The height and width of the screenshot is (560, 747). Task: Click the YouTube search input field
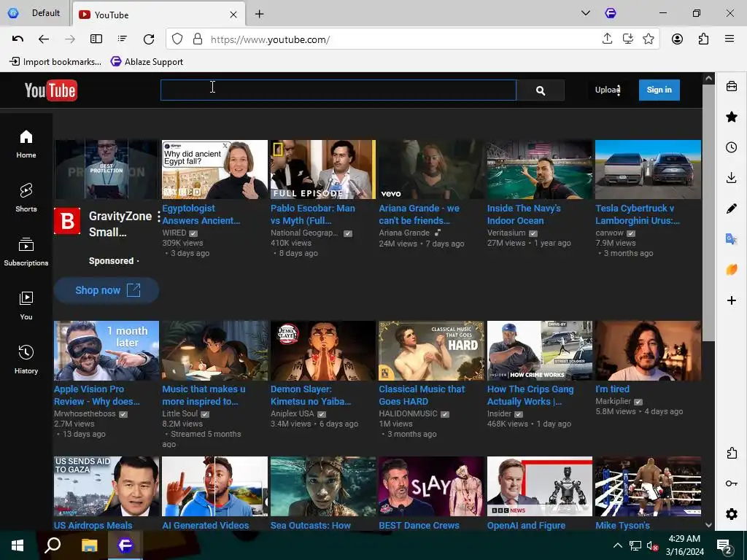tap(338, 90)
